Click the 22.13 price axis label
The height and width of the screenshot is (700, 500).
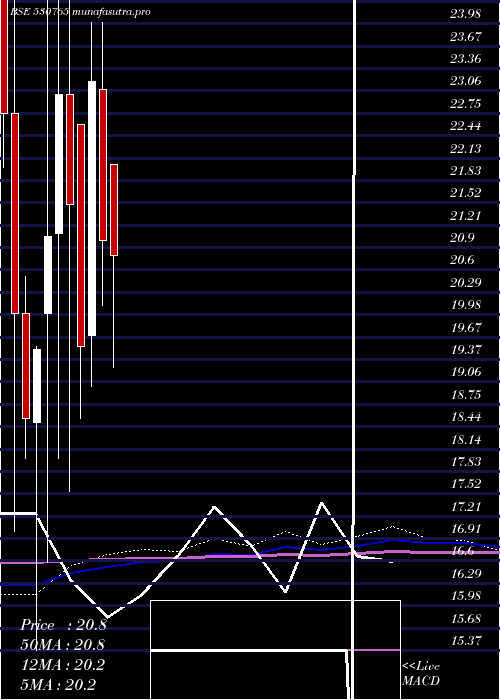[465, 148]
